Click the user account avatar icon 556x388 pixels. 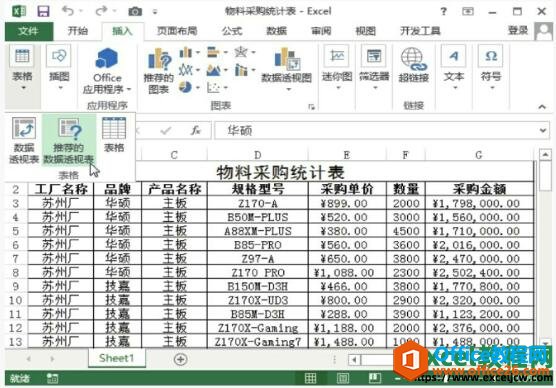point(544,32)
